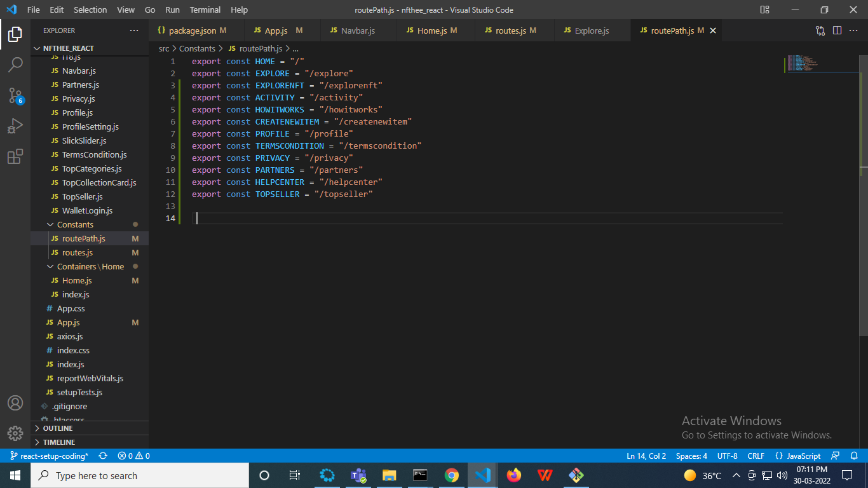This screenshot has width=868, height=488.
Task: Click the react-setup-coding branch in status bar
Action: [x=50, y=456]
